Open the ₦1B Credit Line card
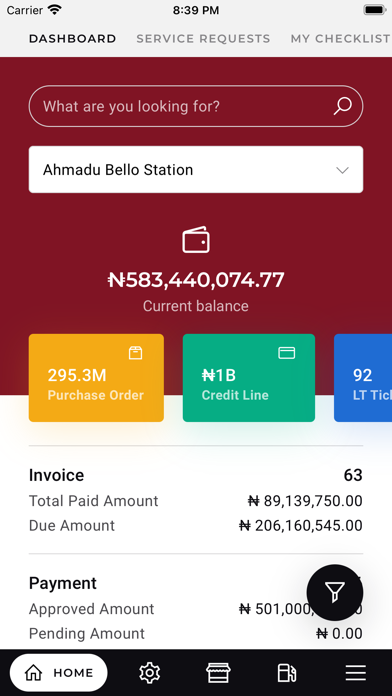 click(249, 378)
